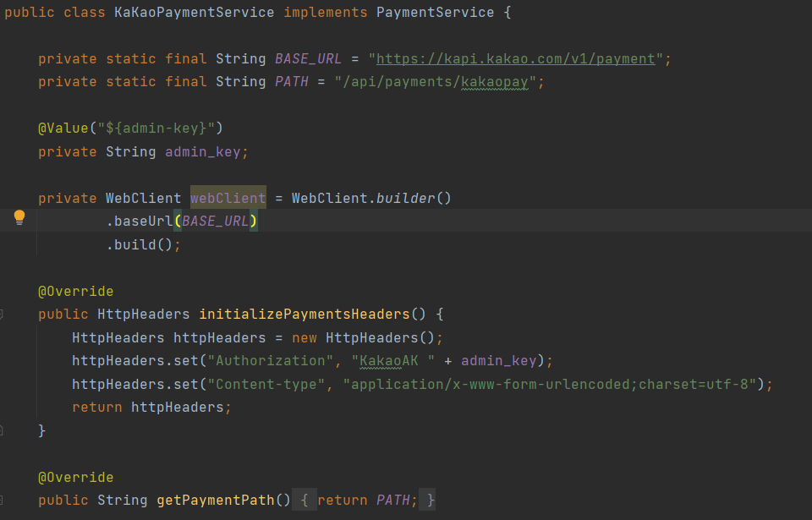
Task: Click the fold-end marker beside the closing brace
Action: click(x=2, y=430)
